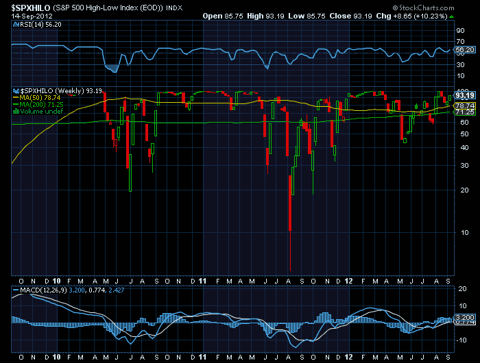Click the RSI(14) 56.20 indicator legend
Image resolution: width=480 pixels, height=363 pixels.
[x=40, y=25]
